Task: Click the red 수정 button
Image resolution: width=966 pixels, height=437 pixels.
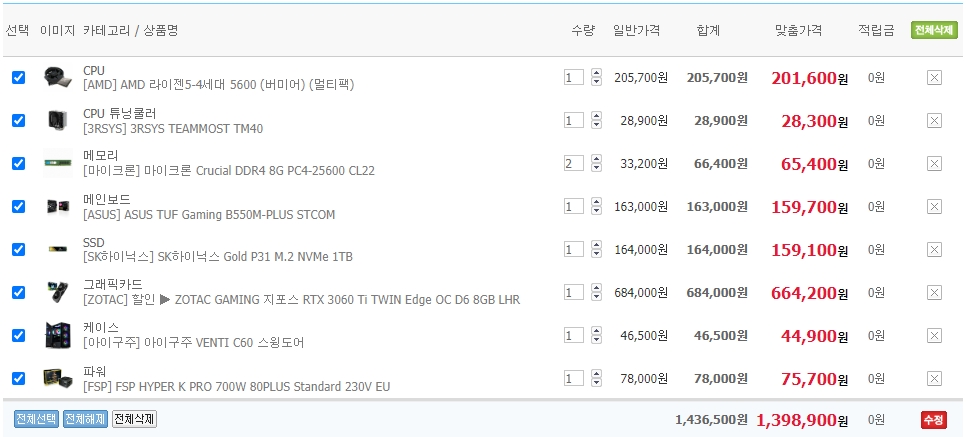Action: point(933,420)
